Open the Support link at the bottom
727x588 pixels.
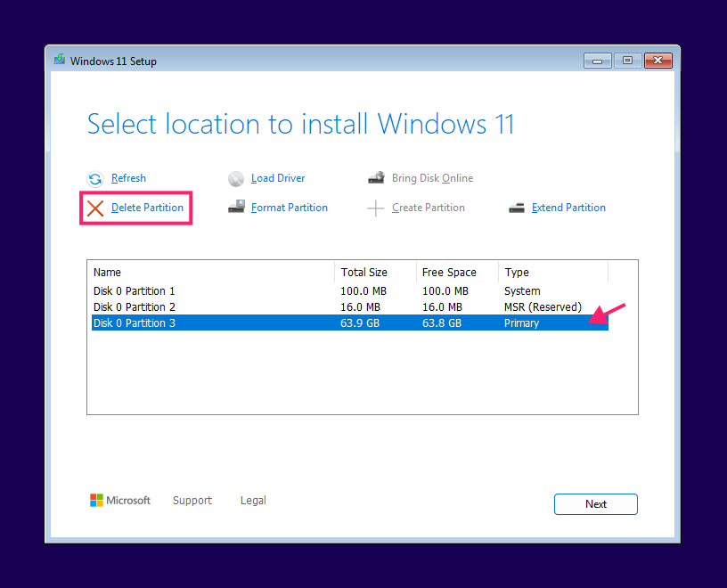click(x=192, y=501)
